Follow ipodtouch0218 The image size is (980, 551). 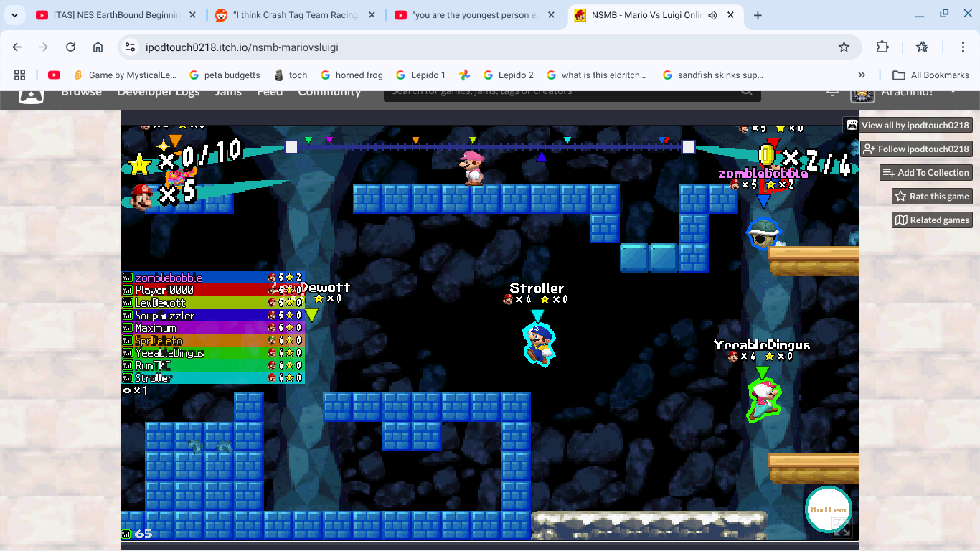click(x=915, y=149)
